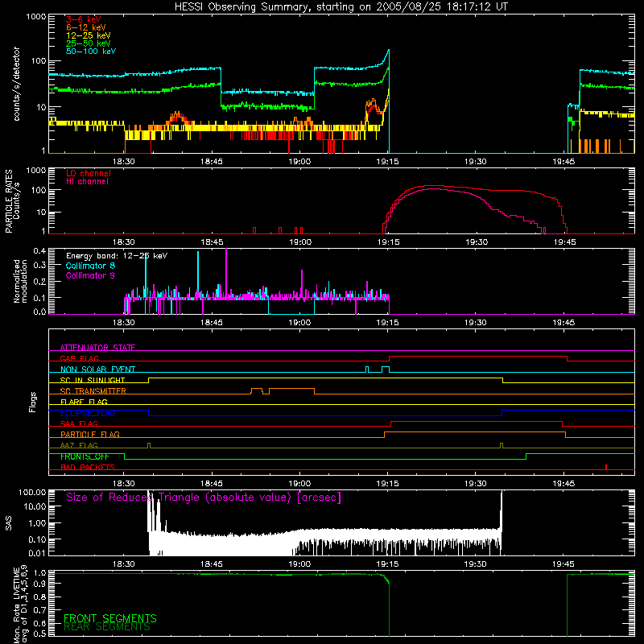This screenshot has height=644, width=644.
Task: Select the LO channel legend label
Action: click(89, 173)
